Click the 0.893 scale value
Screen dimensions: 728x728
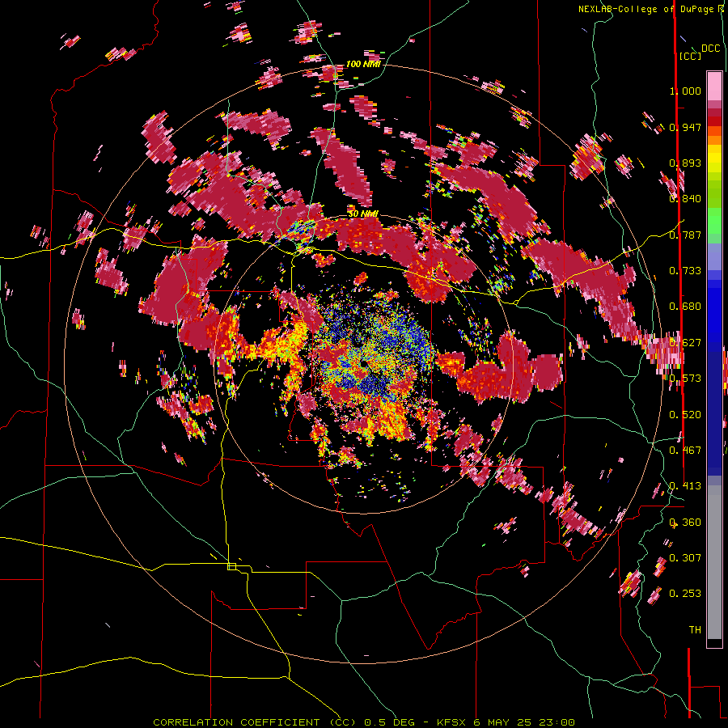[x=685, y=163]
